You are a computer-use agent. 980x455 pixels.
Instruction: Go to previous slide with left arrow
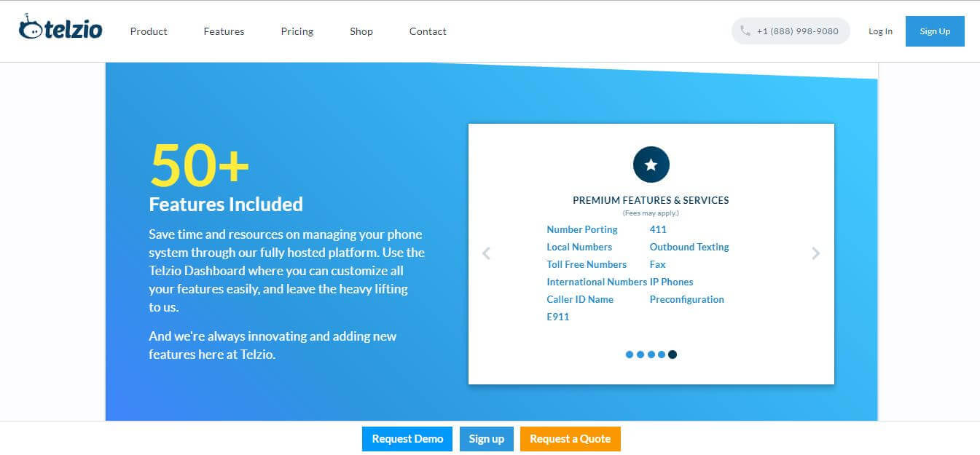[x=487, y=253]
